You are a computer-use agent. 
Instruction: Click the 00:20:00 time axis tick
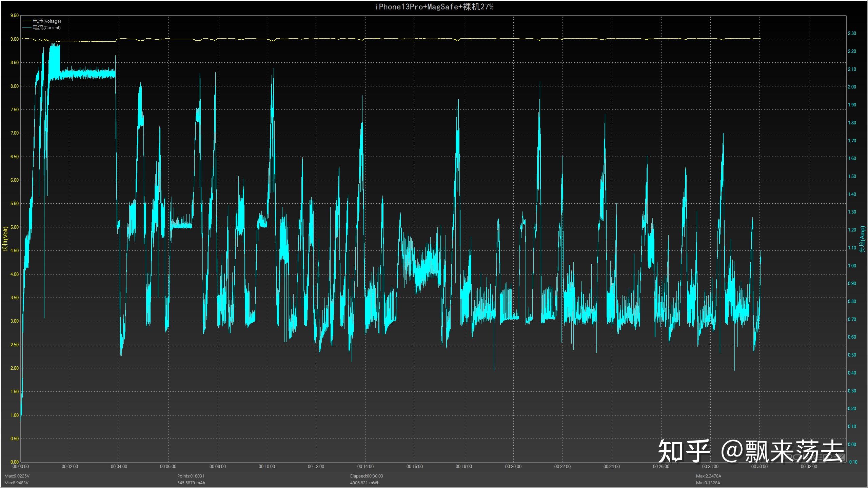513,467
